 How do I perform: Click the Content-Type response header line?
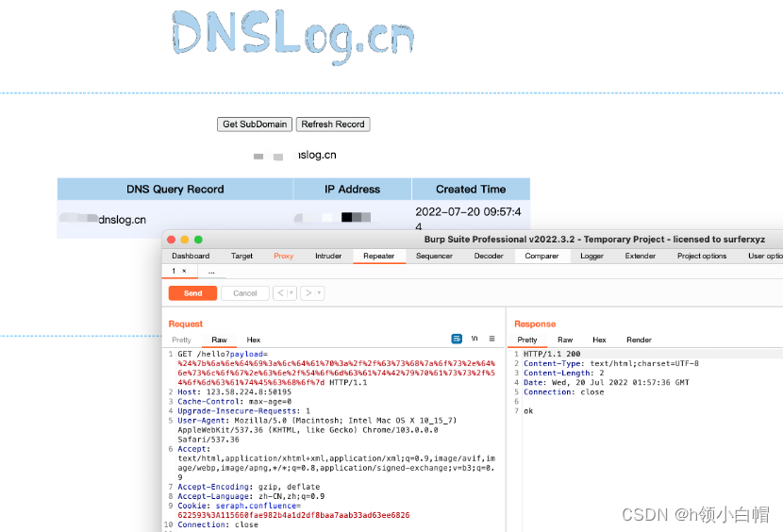coord(610,364)
